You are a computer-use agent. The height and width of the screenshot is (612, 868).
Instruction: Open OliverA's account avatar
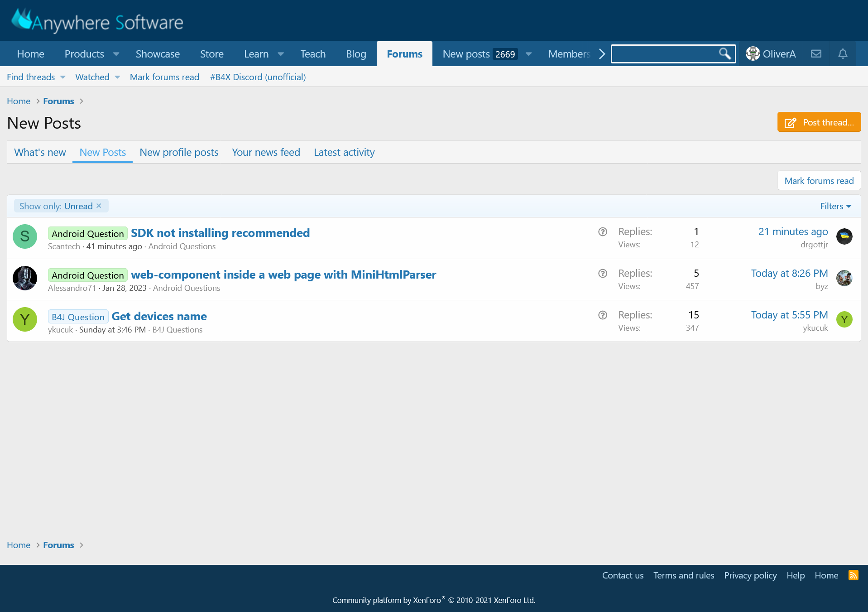(753, 53)
